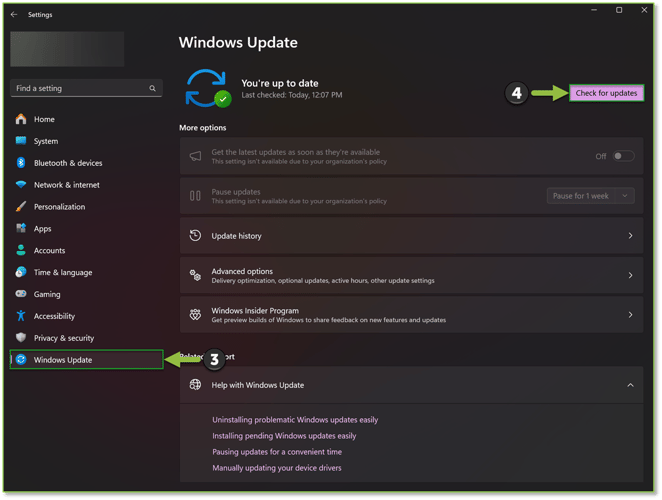662x500 pixels.
Task: Click the Windows Insider Program icon
Action: 195,315
